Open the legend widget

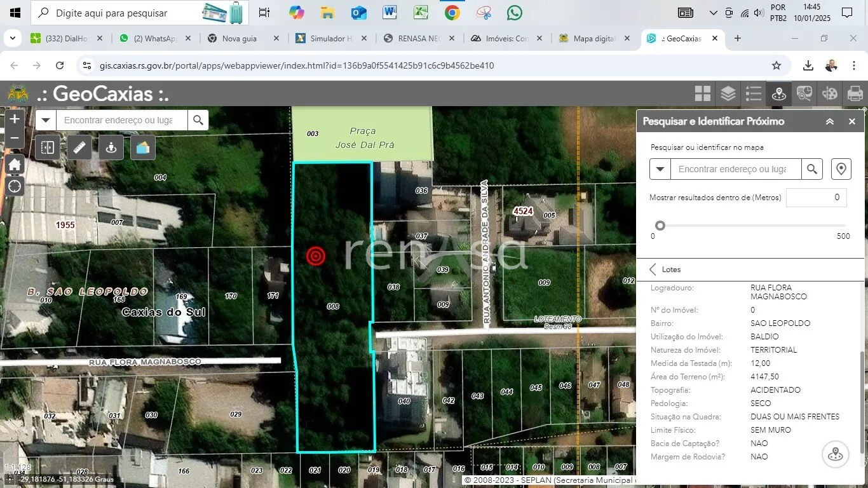754,94
